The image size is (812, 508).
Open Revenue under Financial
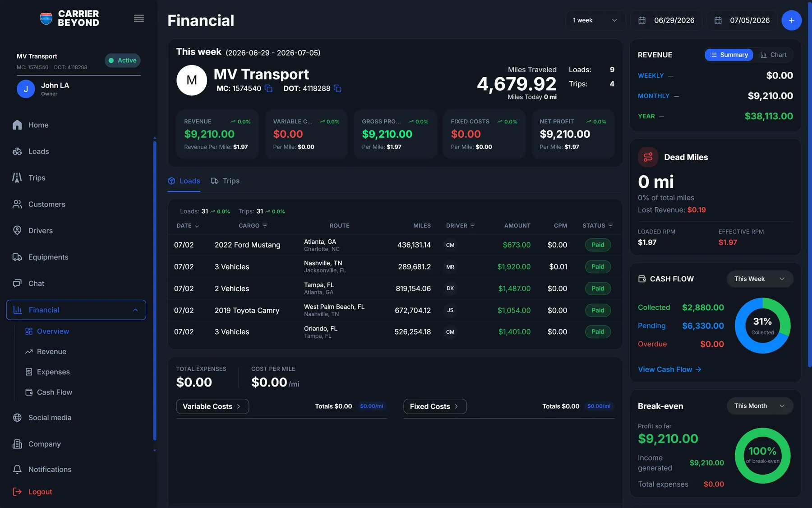tap(46, 352)
